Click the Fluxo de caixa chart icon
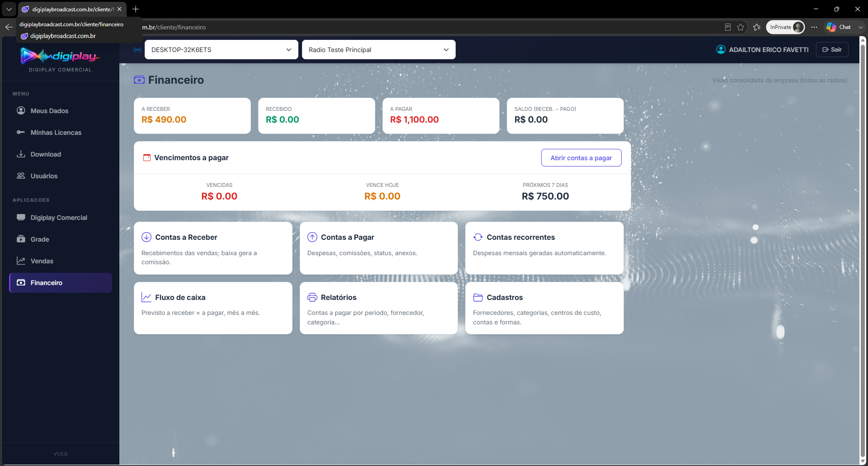This screenshot has width=868, height=466. coord(146,297)
